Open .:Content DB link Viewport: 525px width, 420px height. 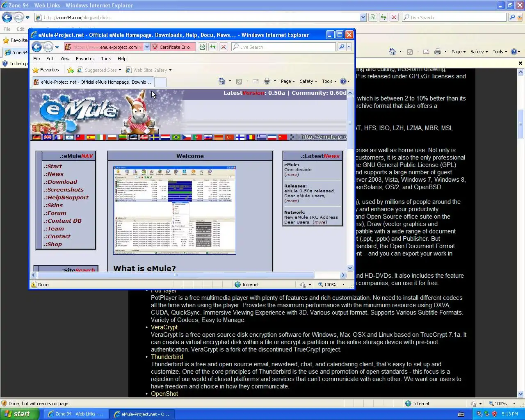pos(63,221)
